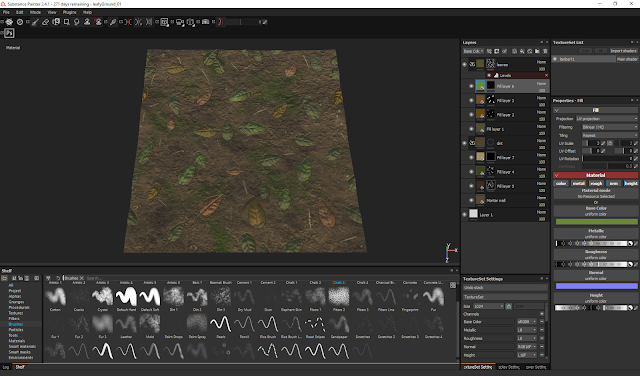Screen dimensions: 640x376
Task: Remove the Levels effect with X
Action: (547, 76)
